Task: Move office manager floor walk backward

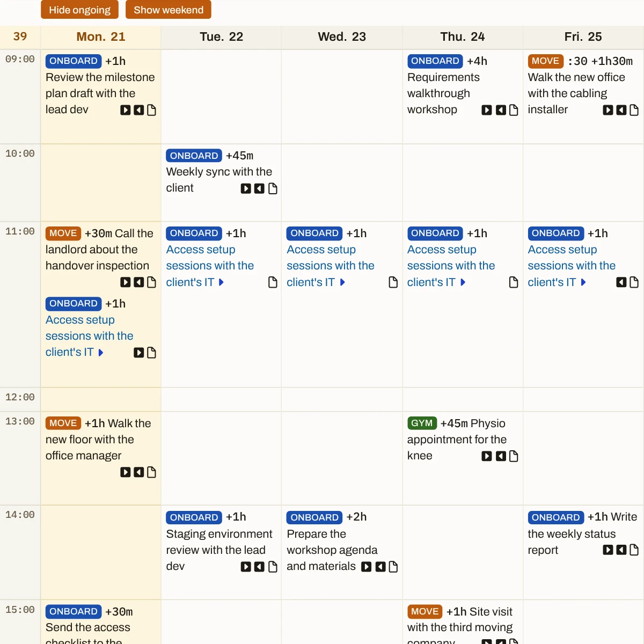Action: (139, 472)
